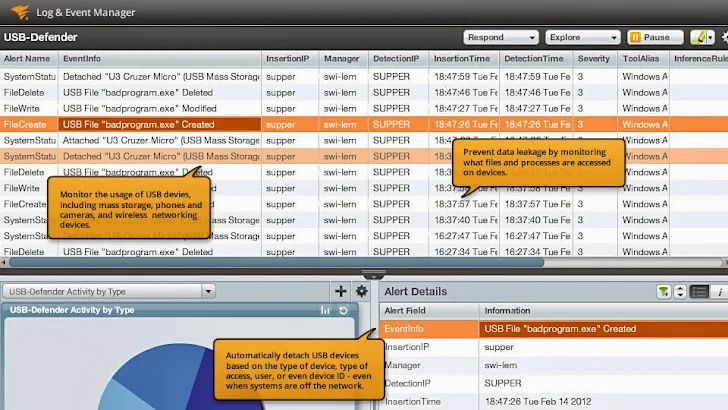Image resolution: width=728 pixels, height=410 pixels.
Task: Select the row with InsertionTime 16:27:47
Action: click(364, 236)
